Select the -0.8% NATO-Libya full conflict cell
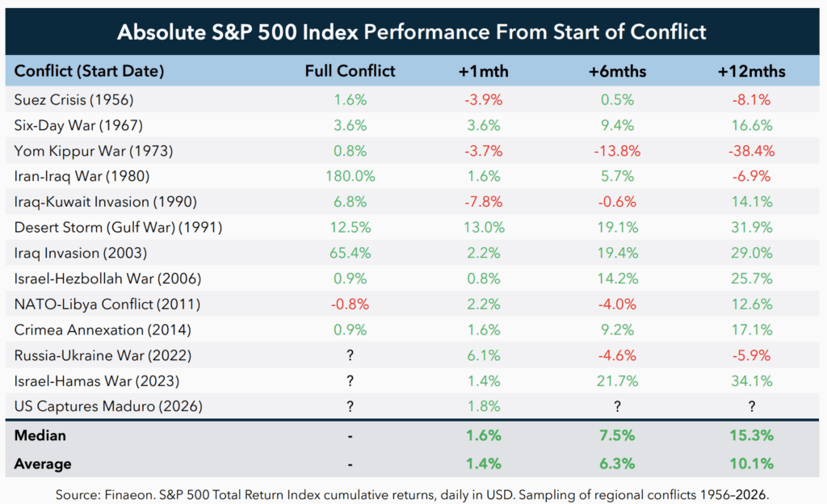827x504 pixels. [350, 304]
